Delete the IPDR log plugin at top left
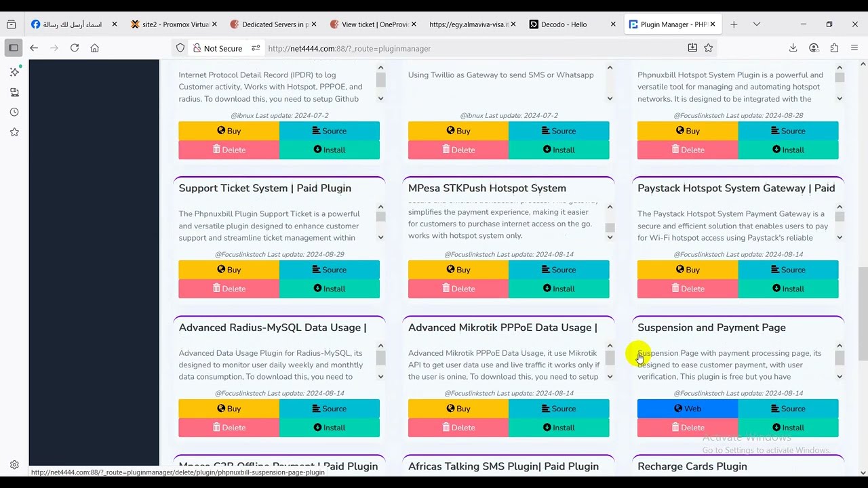The width and height of the screenshot is (868, 488). pyautogui.click(x=229, y=150)
